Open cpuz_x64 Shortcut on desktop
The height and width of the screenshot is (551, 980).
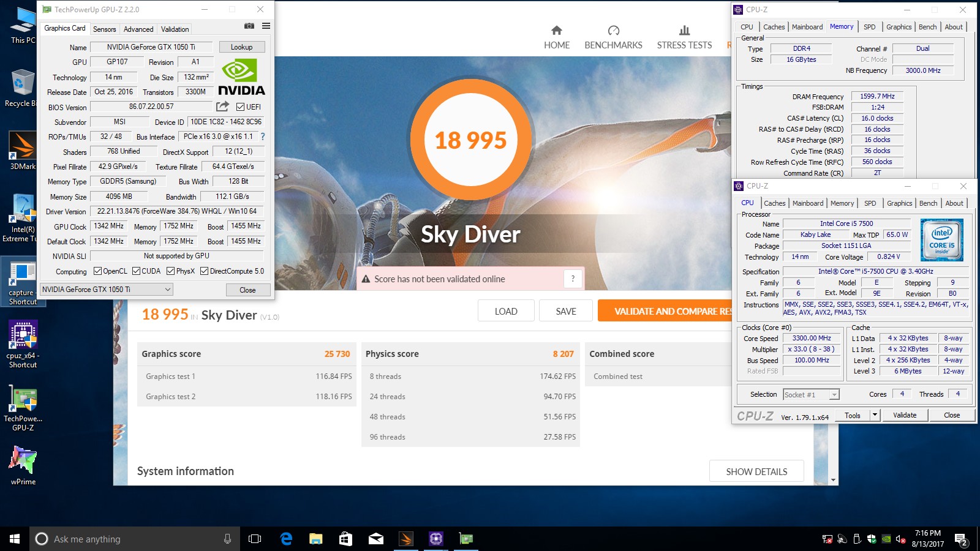23,345
